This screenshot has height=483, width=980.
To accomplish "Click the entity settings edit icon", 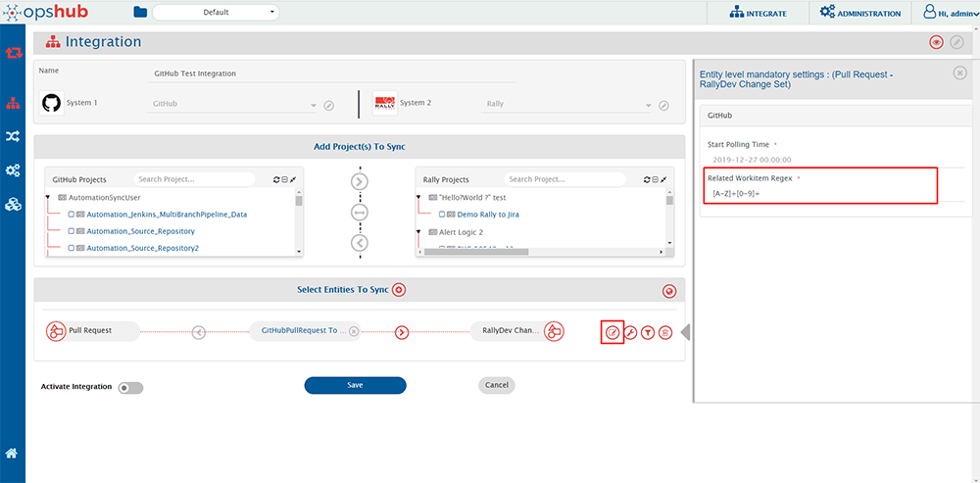I will pyautogui.click(x=612, y=332).
